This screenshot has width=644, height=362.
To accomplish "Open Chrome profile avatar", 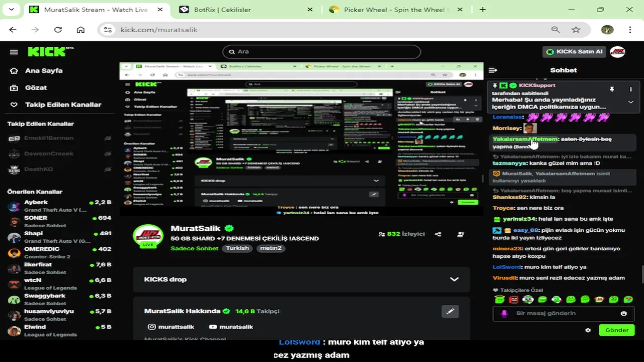I will (608, 30).
